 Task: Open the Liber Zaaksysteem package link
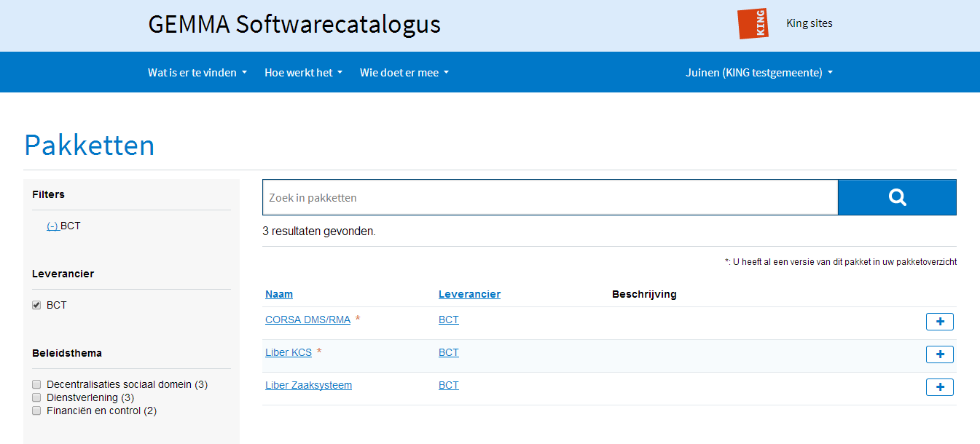point(308,385)
